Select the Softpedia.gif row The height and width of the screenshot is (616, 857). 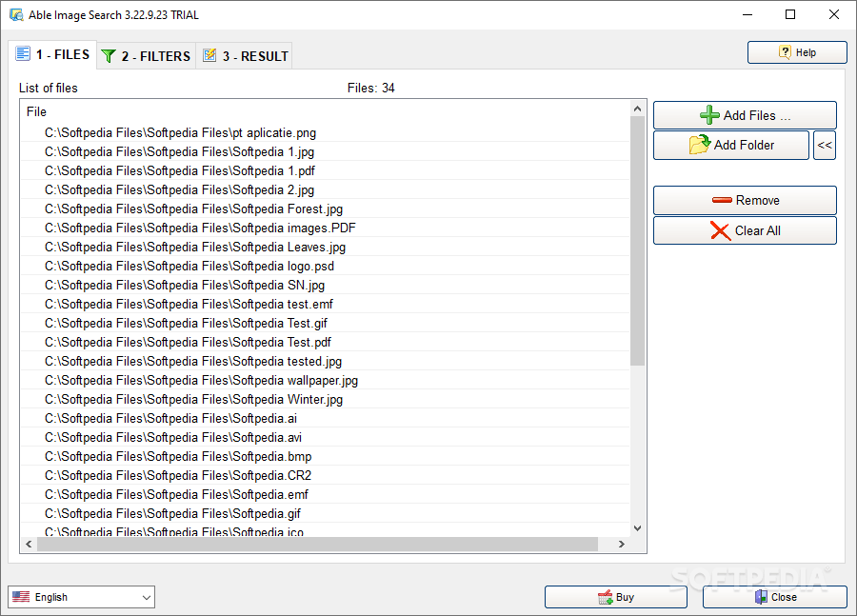point(326,514)
